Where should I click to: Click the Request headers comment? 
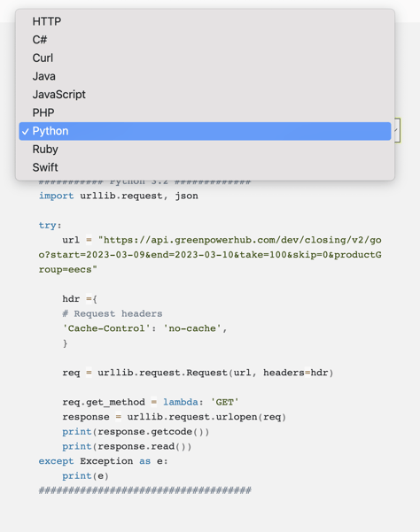pos(113,313)
